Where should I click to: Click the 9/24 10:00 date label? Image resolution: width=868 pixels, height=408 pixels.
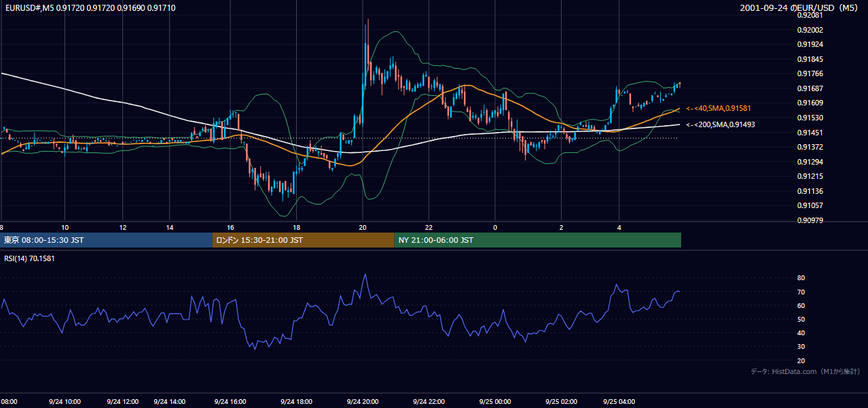(65, 402)
